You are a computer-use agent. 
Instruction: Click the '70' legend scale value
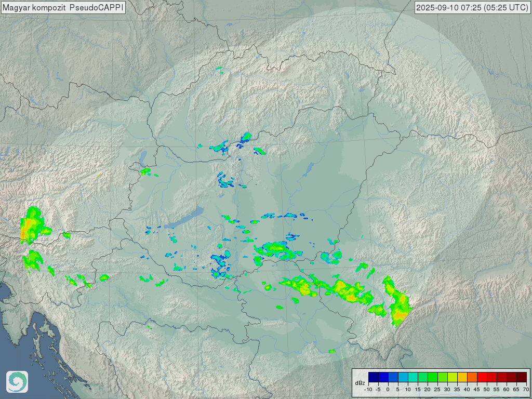pyautogui.click(x=526, y=390)
